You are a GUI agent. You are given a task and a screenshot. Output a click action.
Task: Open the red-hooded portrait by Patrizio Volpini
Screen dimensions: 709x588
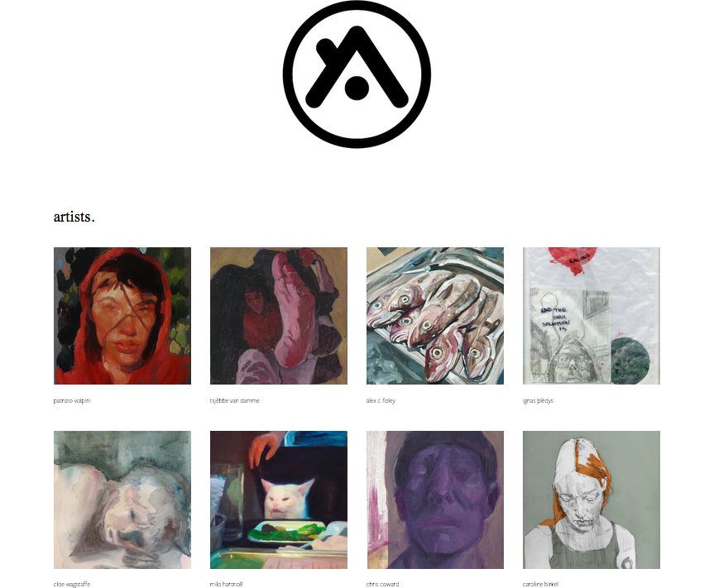click(122, 315)
